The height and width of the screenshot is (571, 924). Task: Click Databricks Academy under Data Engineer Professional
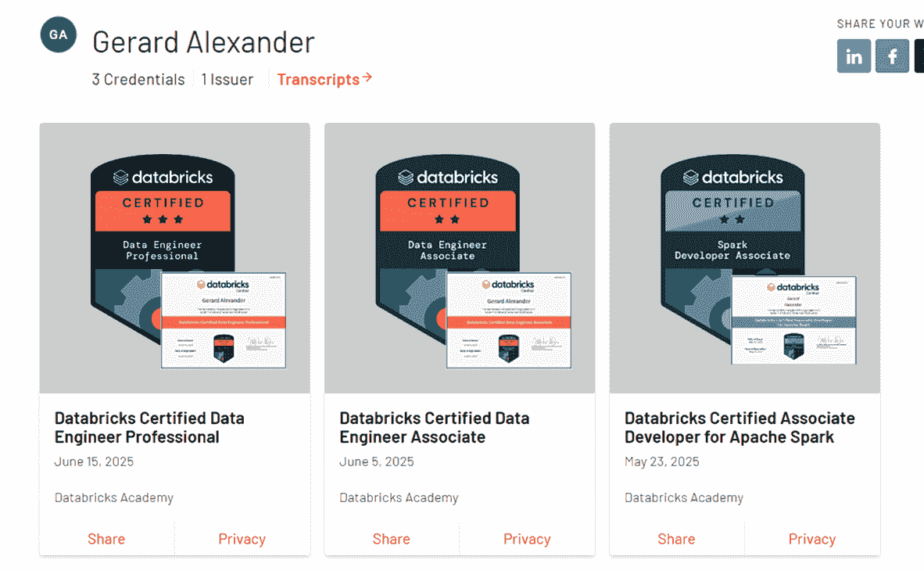click(x=113, y=497)
